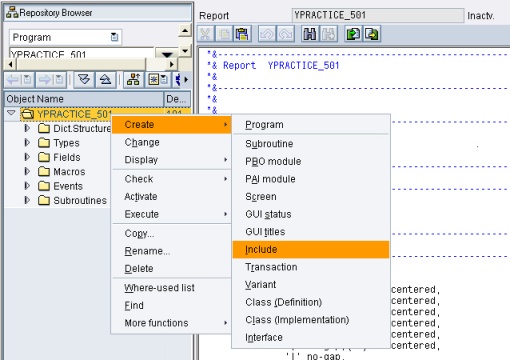Click the horizontal scroll right arrow

[172, 64]
